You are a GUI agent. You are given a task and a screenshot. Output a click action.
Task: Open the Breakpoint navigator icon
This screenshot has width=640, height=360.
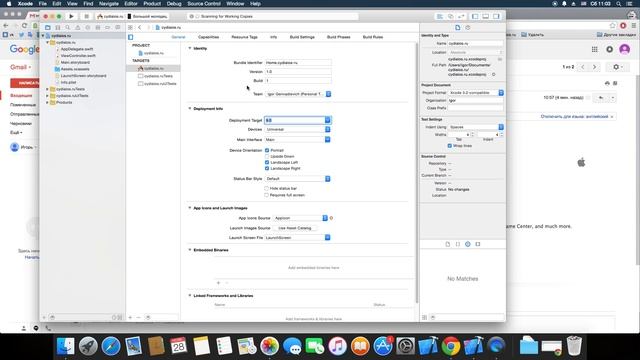point(107,27)
